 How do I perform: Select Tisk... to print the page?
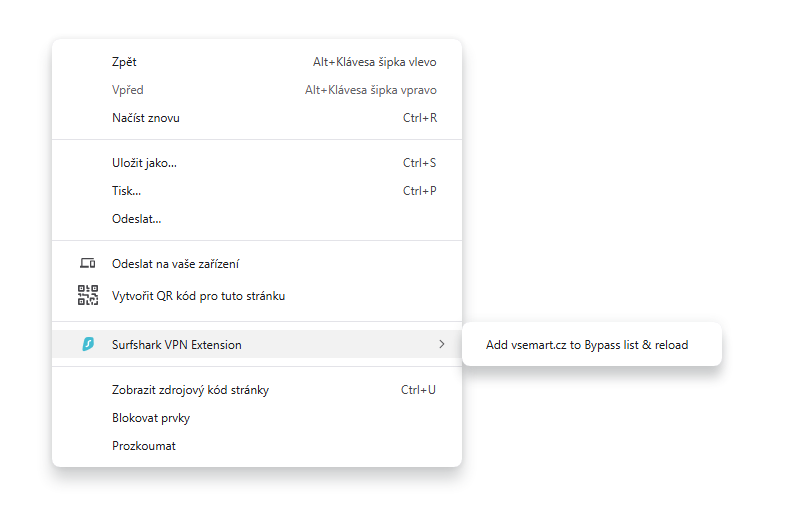point(126,191)
